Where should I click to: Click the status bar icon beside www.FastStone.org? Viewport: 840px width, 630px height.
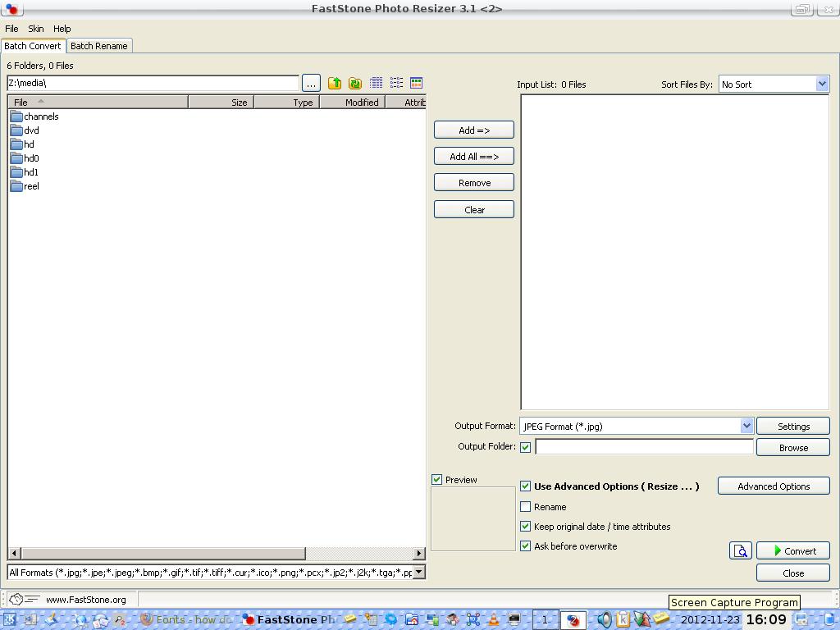click(24, 600)
